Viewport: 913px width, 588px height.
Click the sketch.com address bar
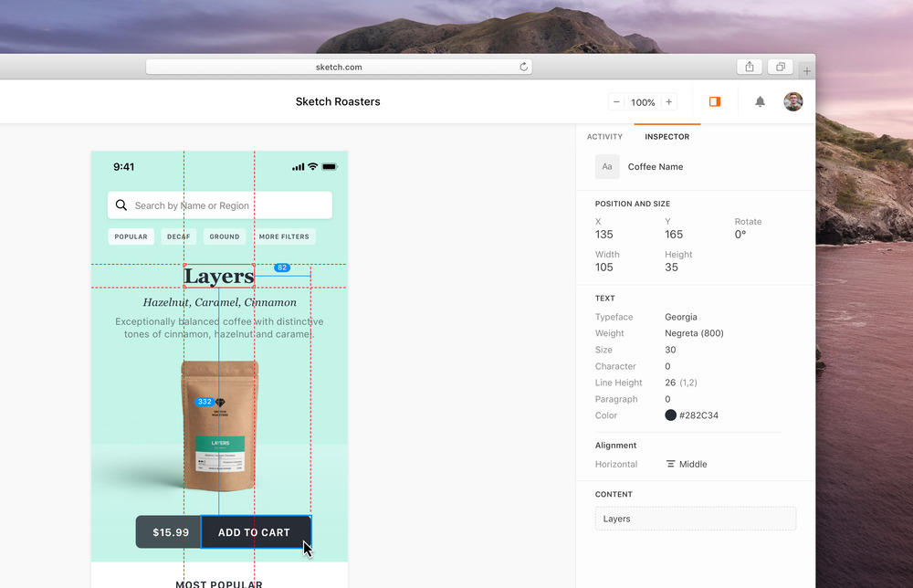coord(338,67)
